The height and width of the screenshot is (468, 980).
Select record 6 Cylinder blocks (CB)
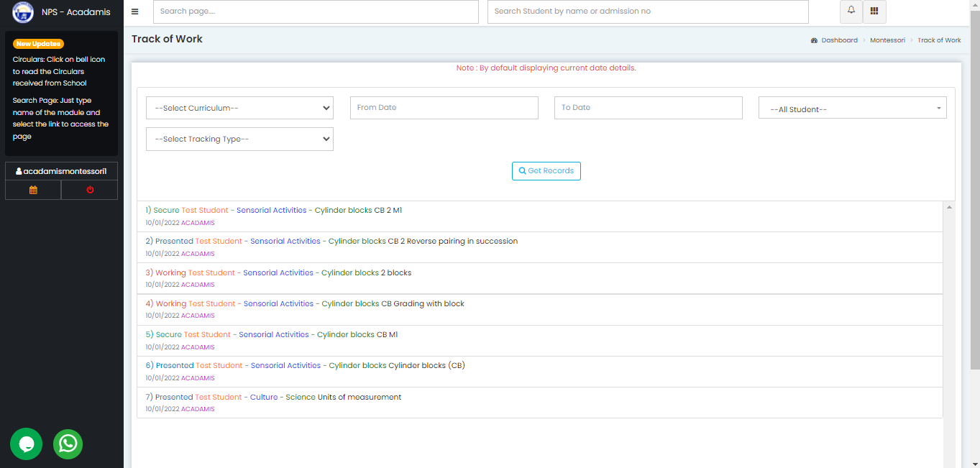[539, 372]
